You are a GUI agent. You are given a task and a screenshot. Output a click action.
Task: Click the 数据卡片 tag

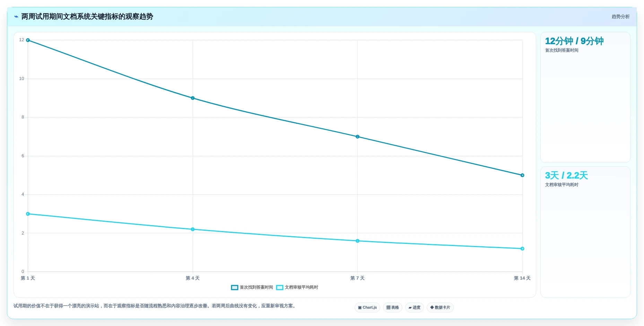440,308
